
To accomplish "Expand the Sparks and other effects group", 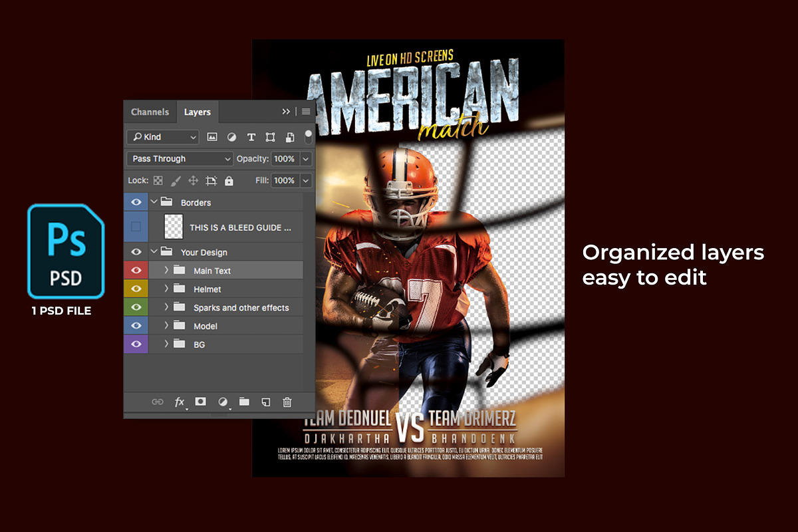I will [166, 307].
